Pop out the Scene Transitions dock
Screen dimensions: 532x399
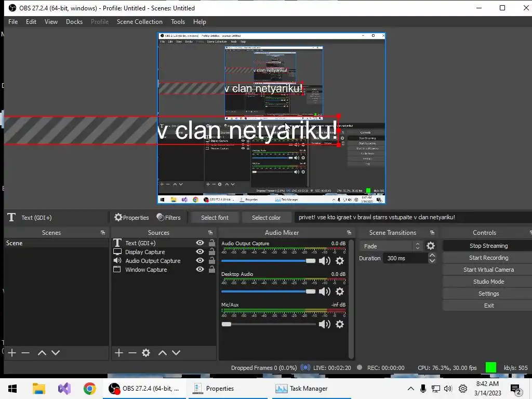click(432, 233)
